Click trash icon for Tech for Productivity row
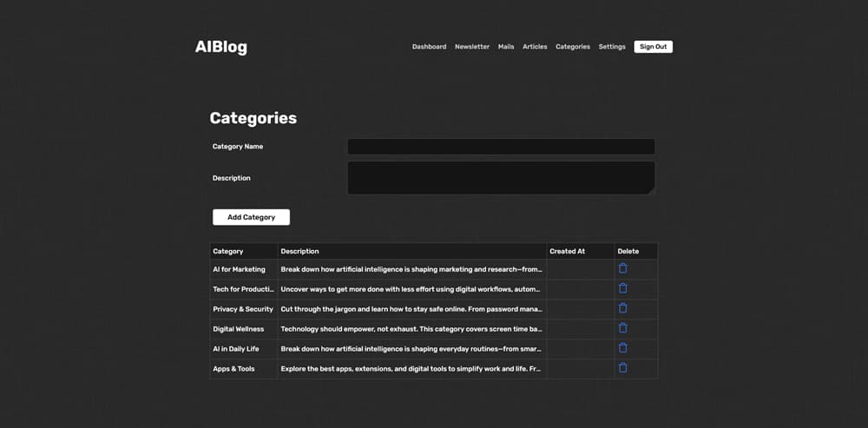The height and width of the screenshot is (428, 868). click(622, 288)
